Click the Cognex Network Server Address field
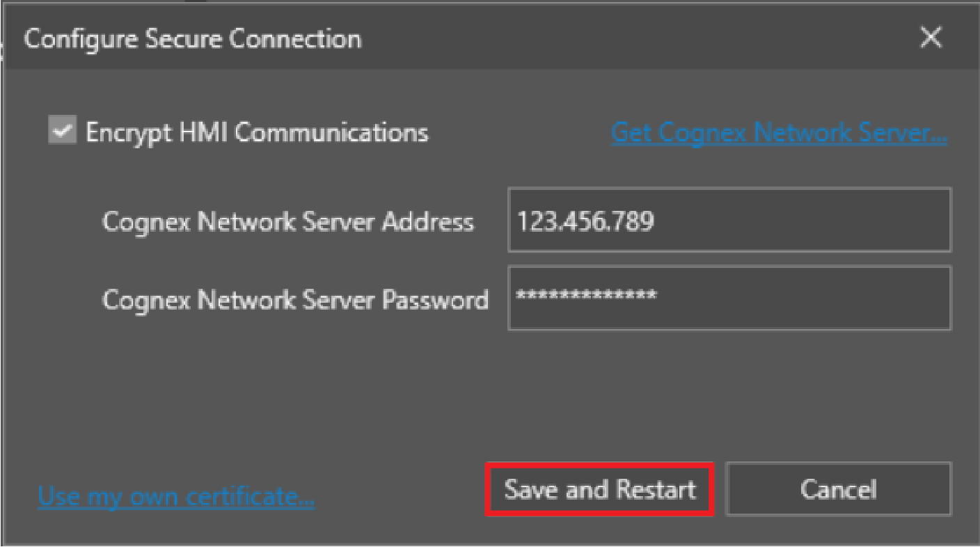This screenshot has height=547, width=980. point(729,220)
